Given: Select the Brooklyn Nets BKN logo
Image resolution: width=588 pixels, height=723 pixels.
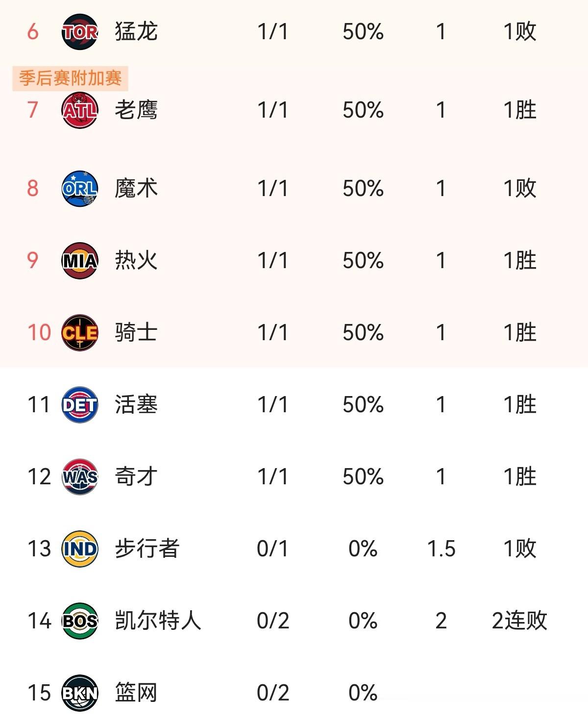Looking at the screenshot, I should 80,693.
